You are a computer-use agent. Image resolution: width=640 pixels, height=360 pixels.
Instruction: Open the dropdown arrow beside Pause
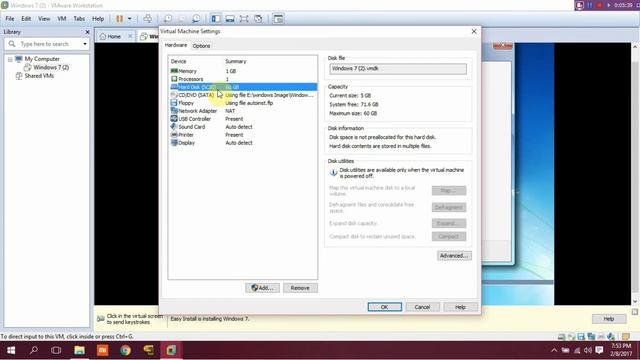129,19
